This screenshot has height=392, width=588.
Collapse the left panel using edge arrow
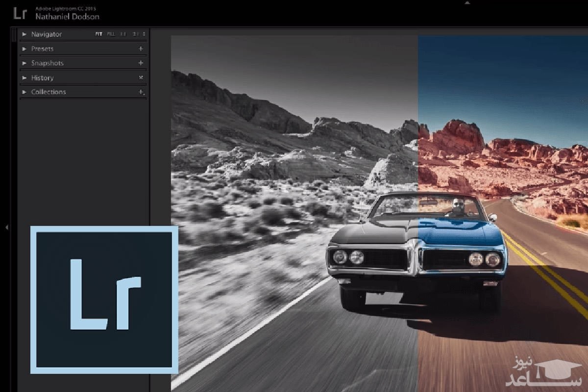click(x=6, y=227)
